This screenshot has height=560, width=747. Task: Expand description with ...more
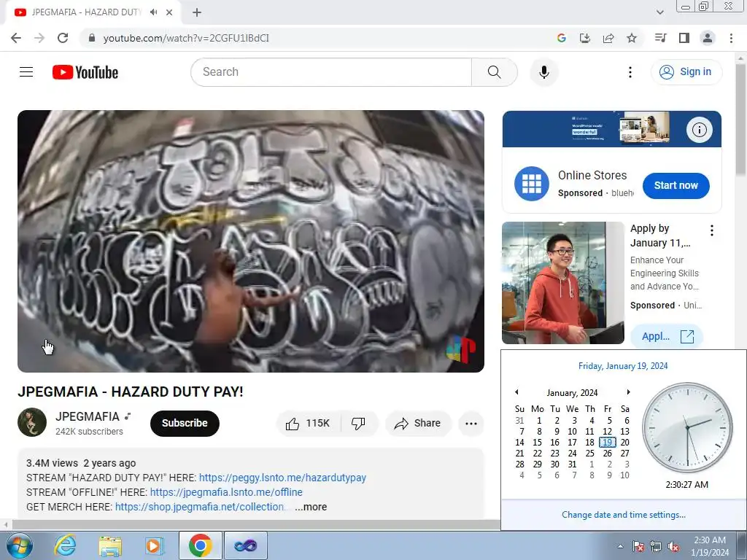click(x=311, y=507)
